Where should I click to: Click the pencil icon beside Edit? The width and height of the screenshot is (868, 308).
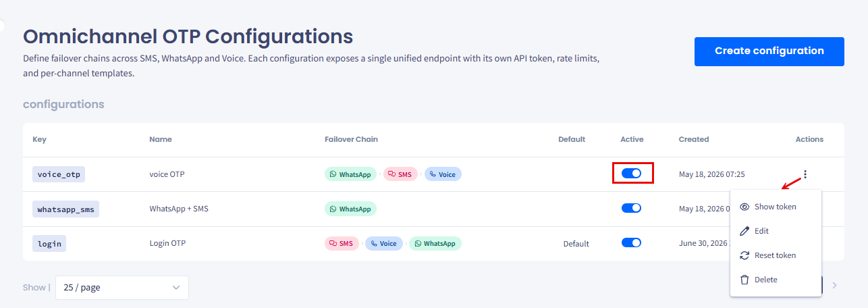pyautogui.click(x=745, y=231)
